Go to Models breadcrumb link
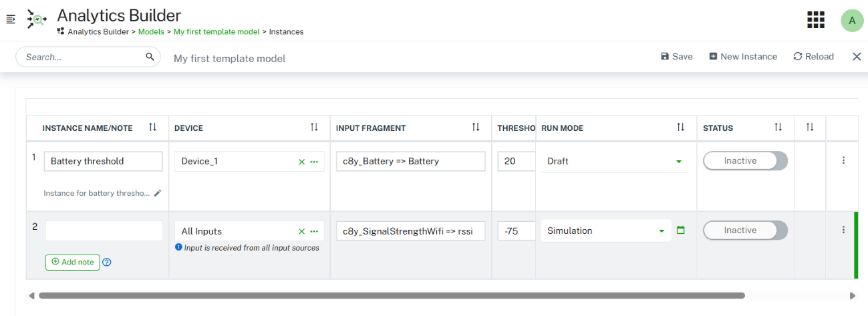The width and height of the screenshot is (868, 316). click(151, 31)
